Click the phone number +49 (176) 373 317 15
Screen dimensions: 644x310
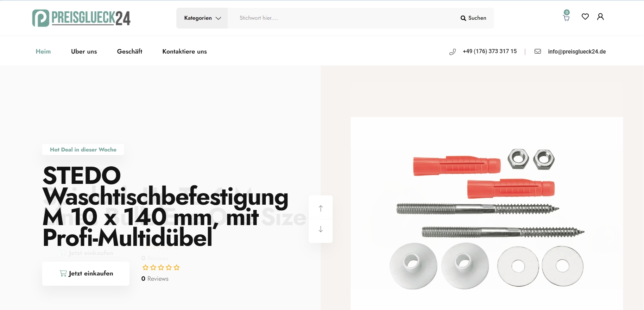pos(490,51)
